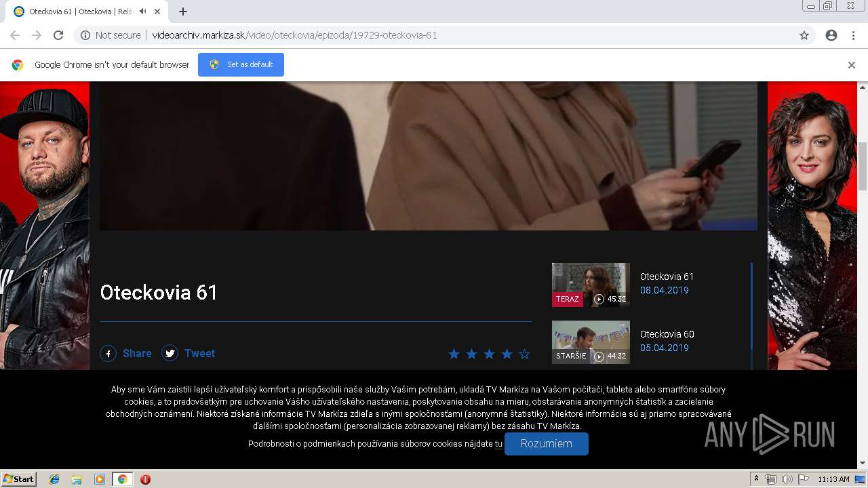Bookmark this page with the star icon
This screenshot has height=488, width=868.
[804, 35]
